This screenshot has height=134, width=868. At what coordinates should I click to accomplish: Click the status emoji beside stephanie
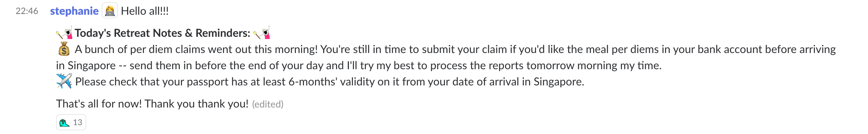[109, 11]
